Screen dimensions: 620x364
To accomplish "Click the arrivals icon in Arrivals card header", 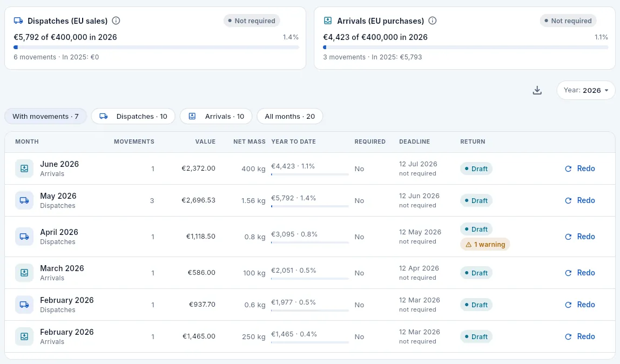I will (328, 21).
